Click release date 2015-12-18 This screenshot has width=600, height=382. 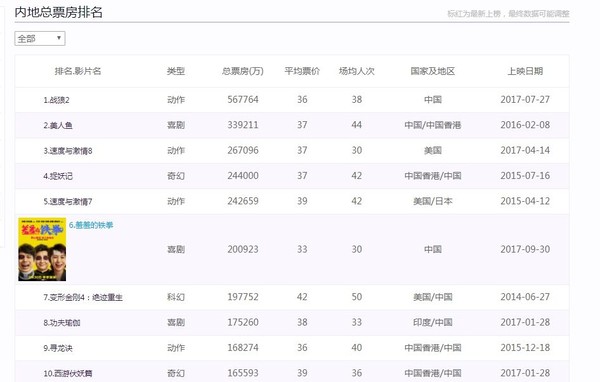click(525, 348)
